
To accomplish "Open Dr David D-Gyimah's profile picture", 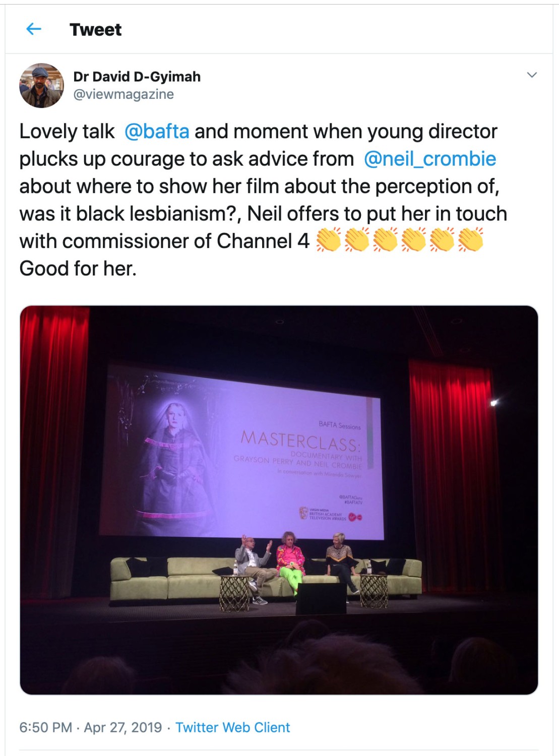I will pos(41,85).
